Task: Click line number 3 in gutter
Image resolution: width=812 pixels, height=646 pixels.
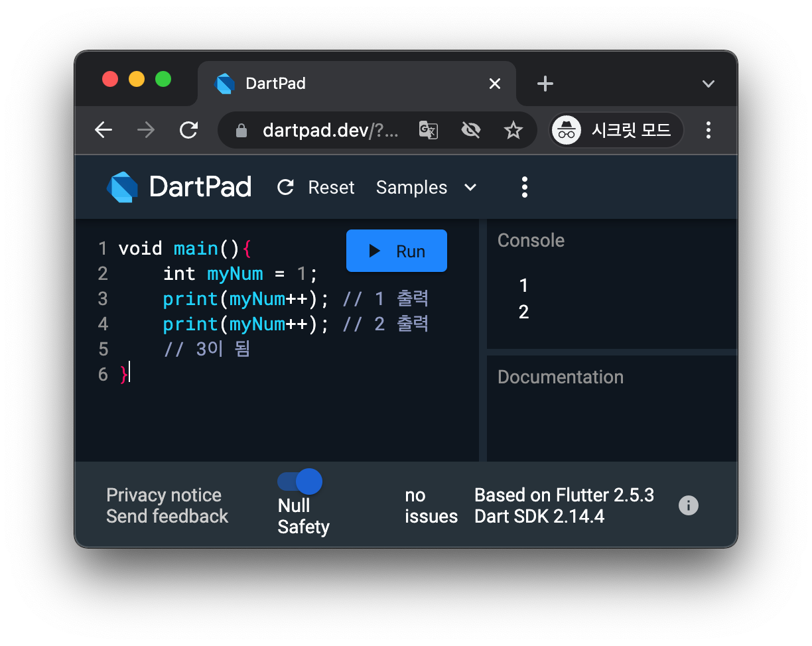Action: 102,298
